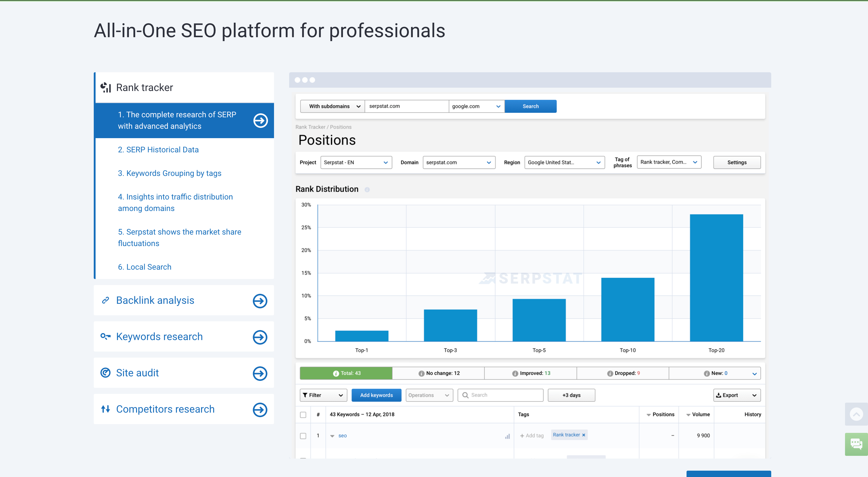Open the google.com search engine dropdown
This screenshot has height=477, width=868.
[476, 106]
